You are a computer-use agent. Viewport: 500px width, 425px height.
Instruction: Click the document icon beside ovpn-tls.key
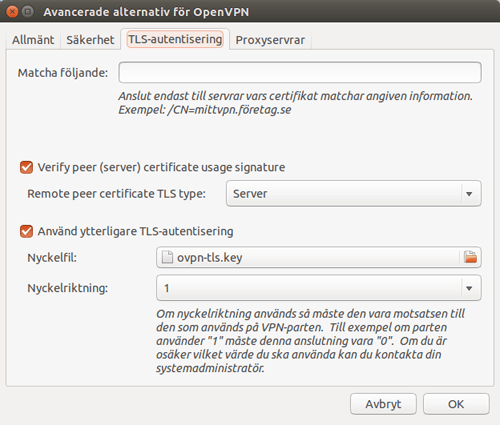click(x=167, y=257)
